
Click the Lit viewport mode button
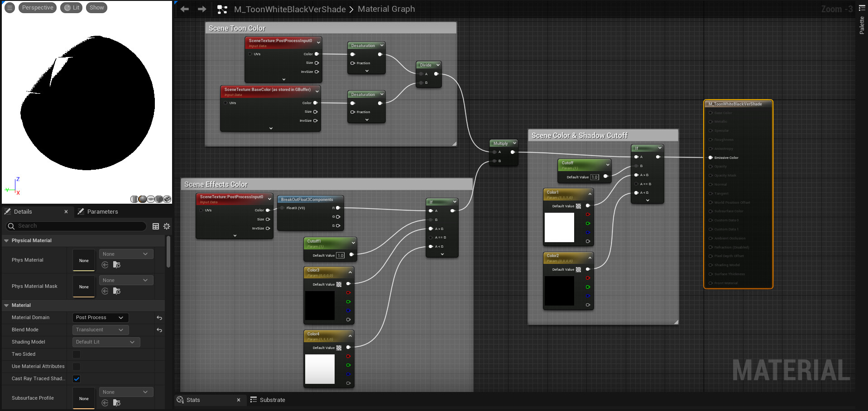[71, 7]
